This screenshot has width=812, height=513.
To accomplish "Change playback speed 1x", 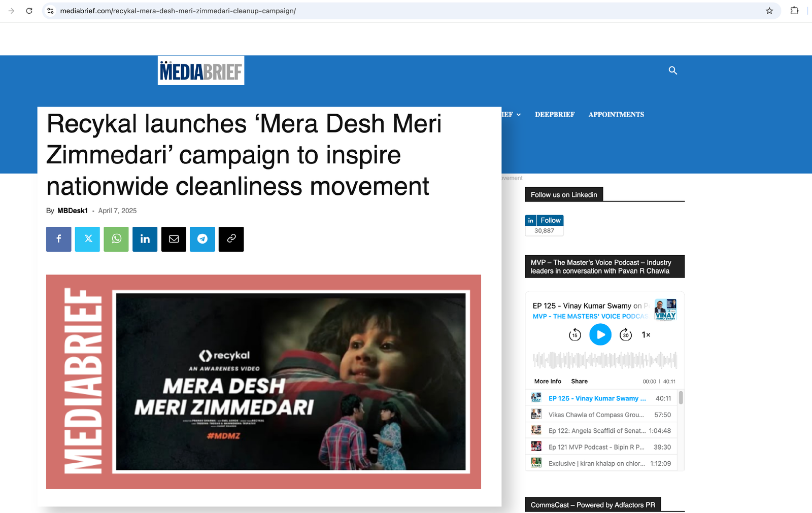I will (x=646, y=335).
